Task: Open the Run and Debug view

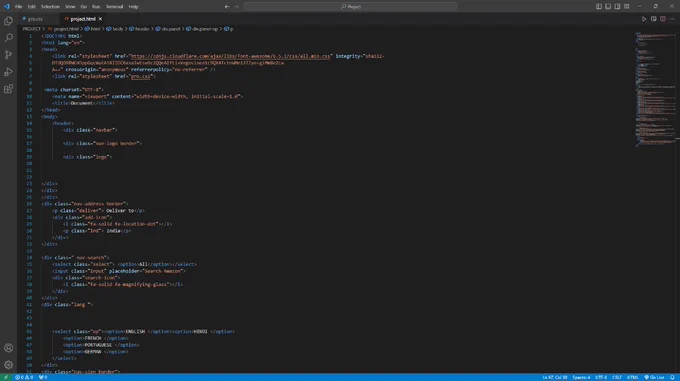Action: click(x=8, y=72)
